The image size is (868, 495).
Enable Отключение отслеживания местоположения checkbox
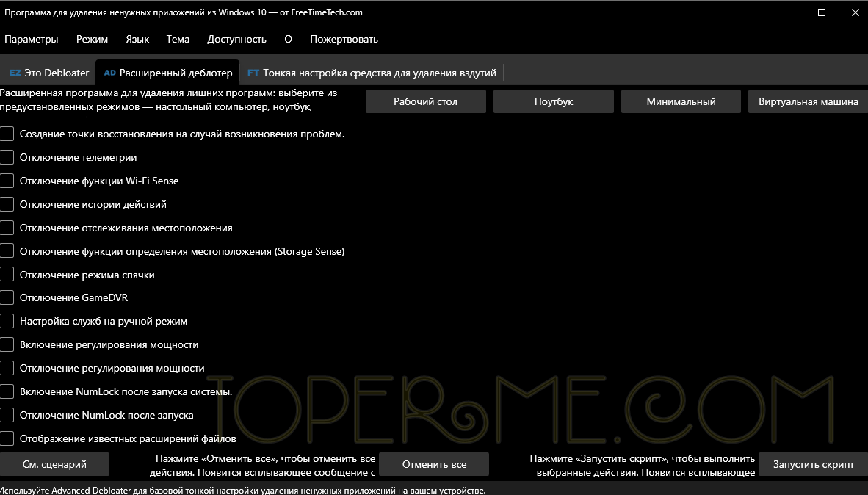point(7,228)
